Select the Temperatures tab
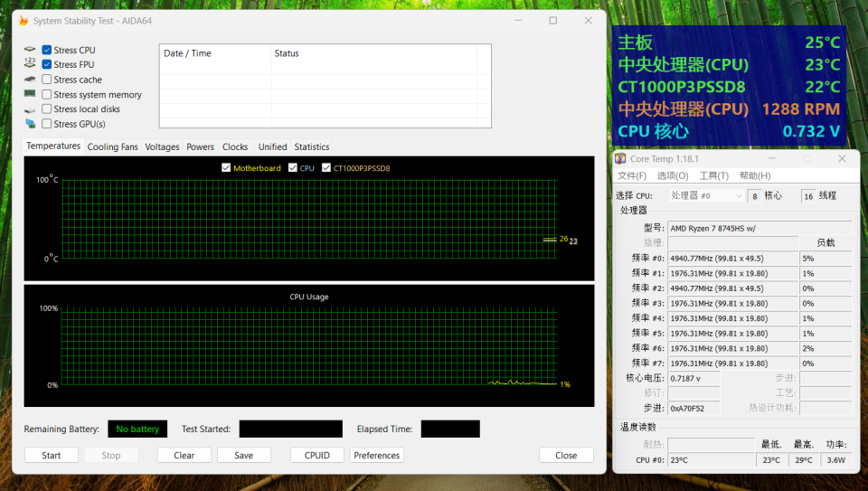Image resolution: width=868 pixels, height=491 pixels. point(53,146)
